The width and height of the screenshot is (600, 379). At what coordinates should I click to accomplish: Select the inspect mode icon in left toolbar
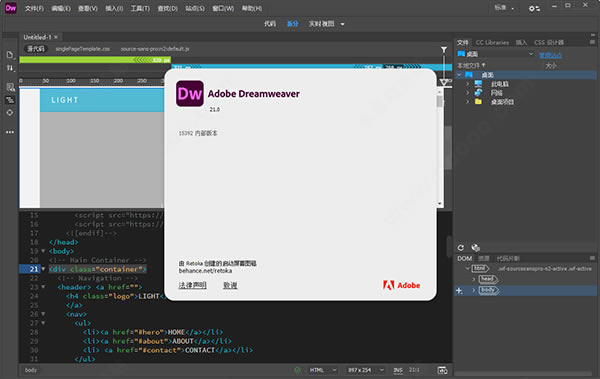tap(10, 87)
